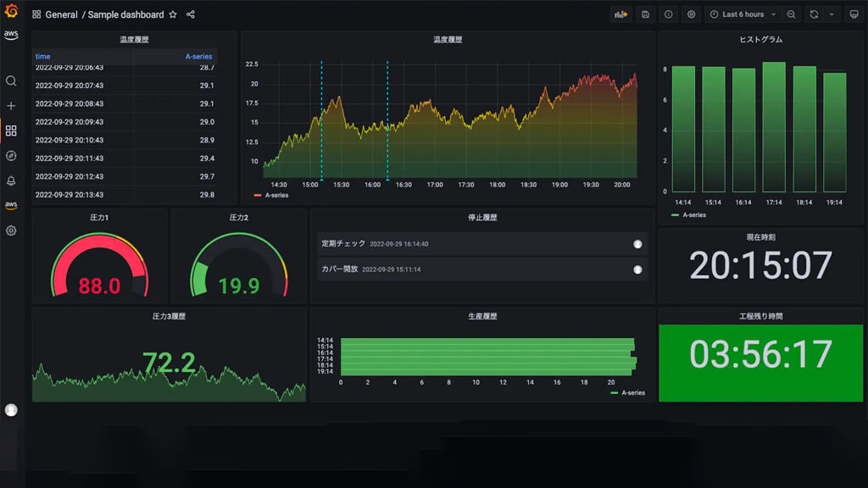Screen dimensions: 868x488
Task: Open the 温度履歴 table panel title menu
Action: coord(134,39)
